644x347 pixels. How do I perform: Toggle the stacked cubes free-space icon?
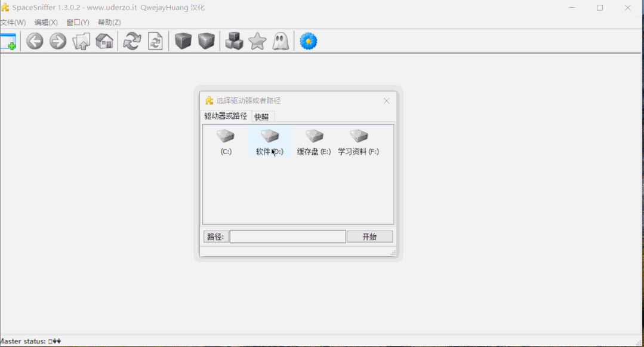pyautogui.click(x=233, y=41)
